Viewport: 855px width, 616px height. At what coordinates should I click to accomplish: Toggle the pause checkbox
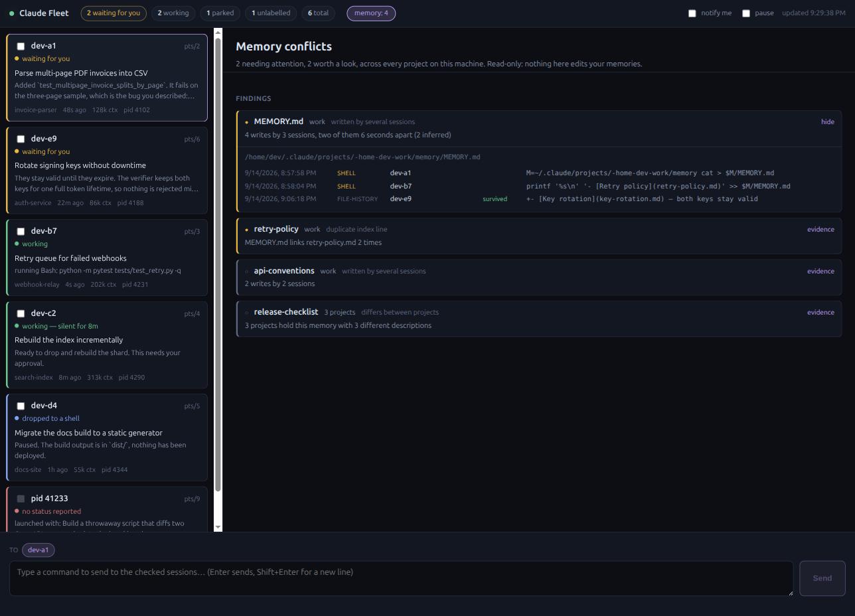746,13
